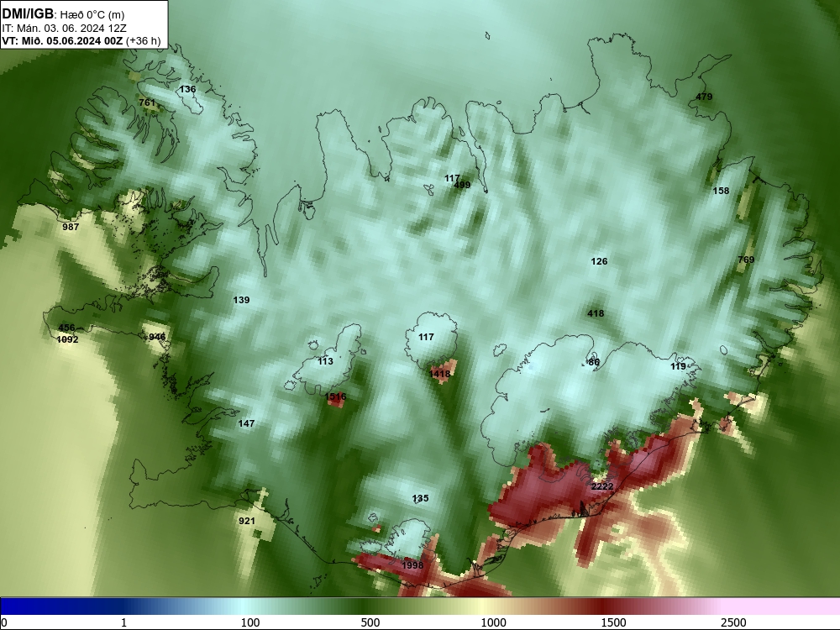Click the 418 value label

[596, 313]
